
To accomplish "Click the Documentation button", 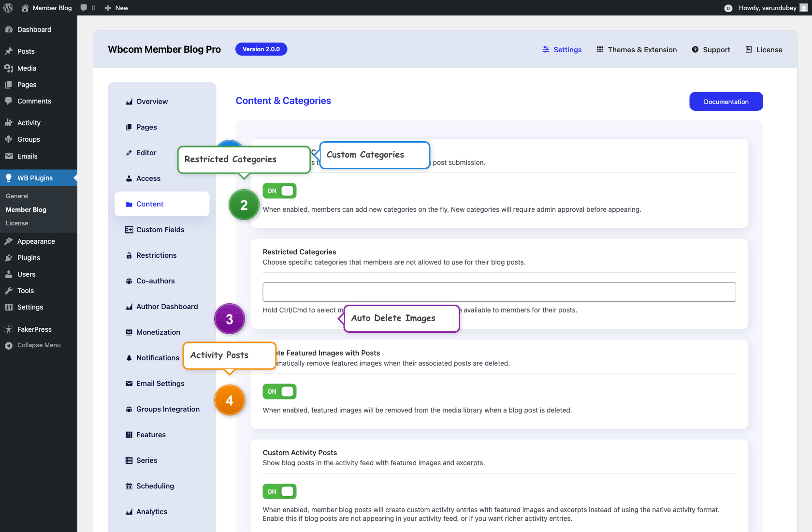I will click(x=725, y=101).
